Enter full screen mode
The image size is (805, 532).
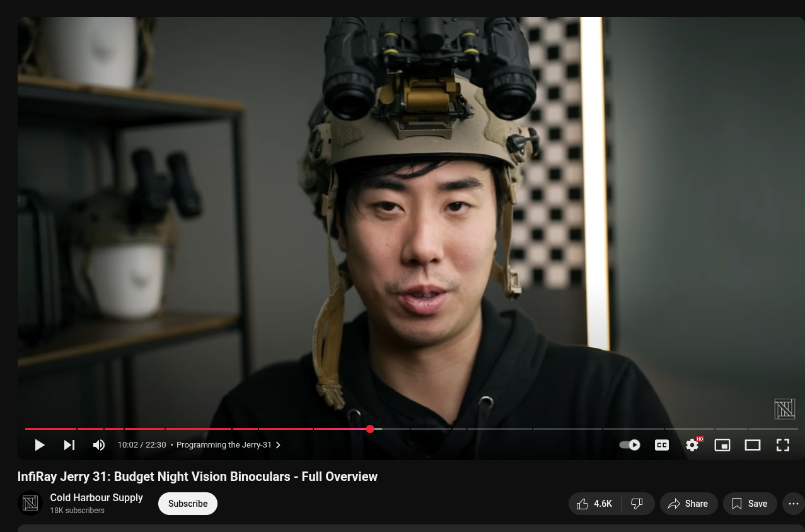pos(783,445)
